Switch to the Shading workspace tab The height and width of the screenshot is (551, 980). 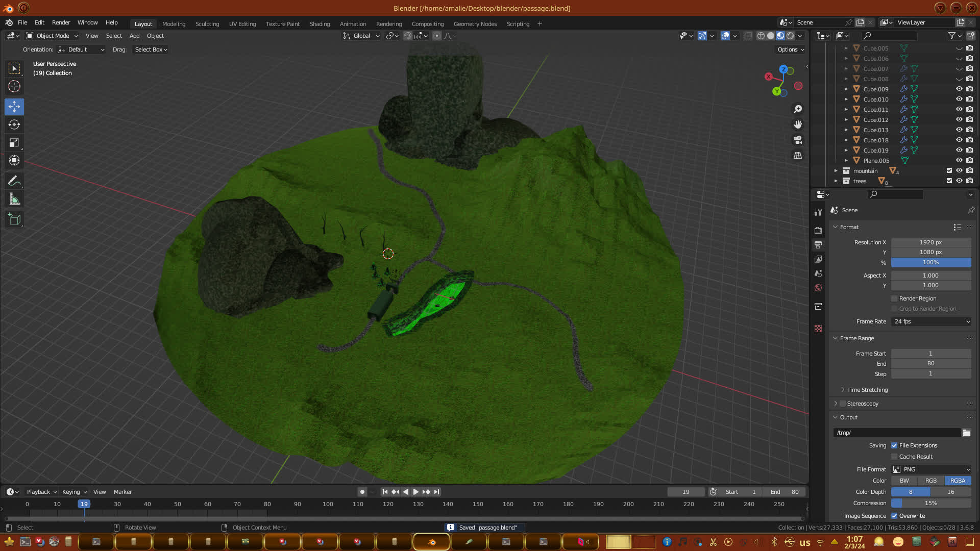(320, 24)
